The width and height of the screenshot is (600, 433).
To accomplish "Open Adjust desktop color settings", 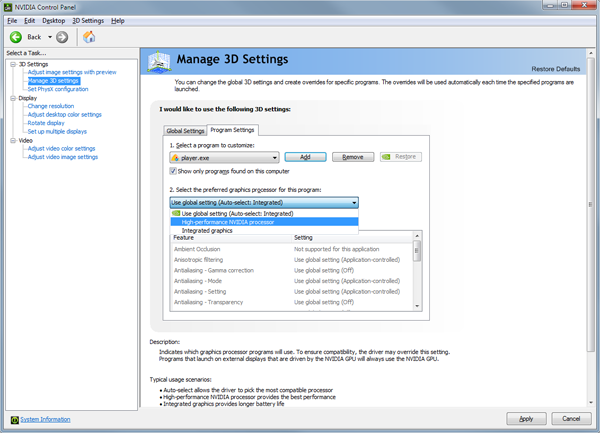I will point(65,114).
